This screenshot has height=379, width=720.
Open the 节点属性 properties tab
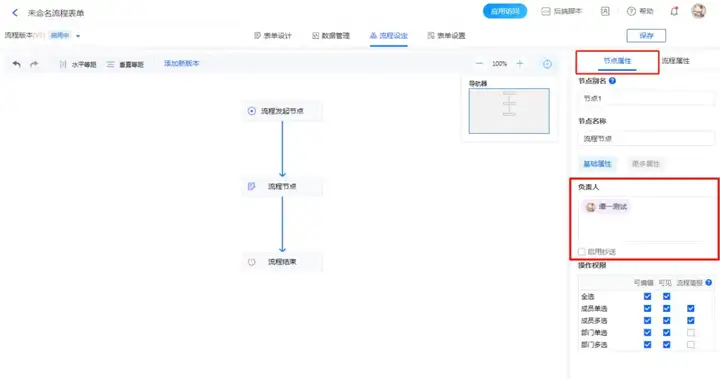pyautogui.click(x=617, y=61)
